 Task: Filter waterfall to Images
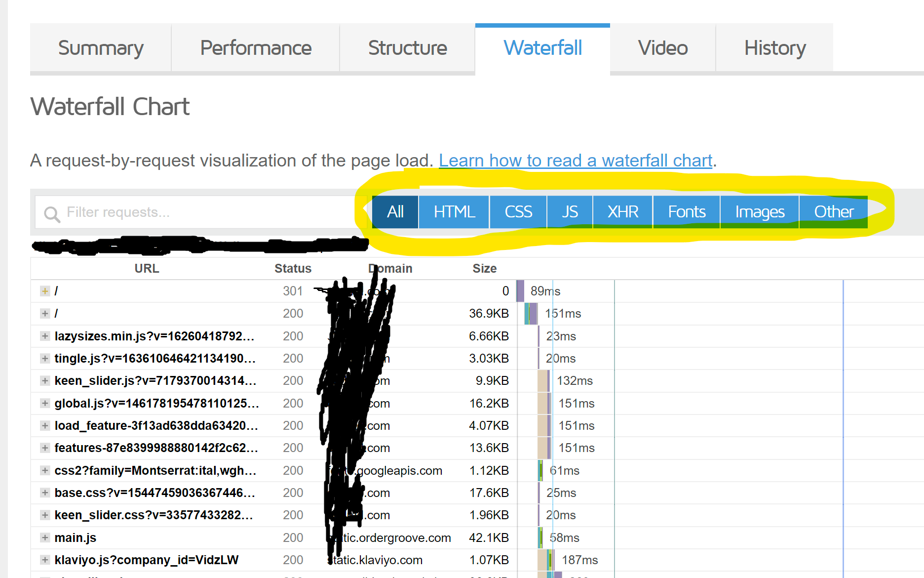pos(759,212)
